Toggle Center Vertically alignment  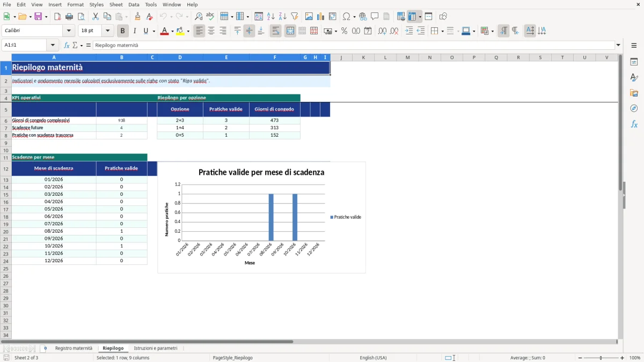point(249,31)
